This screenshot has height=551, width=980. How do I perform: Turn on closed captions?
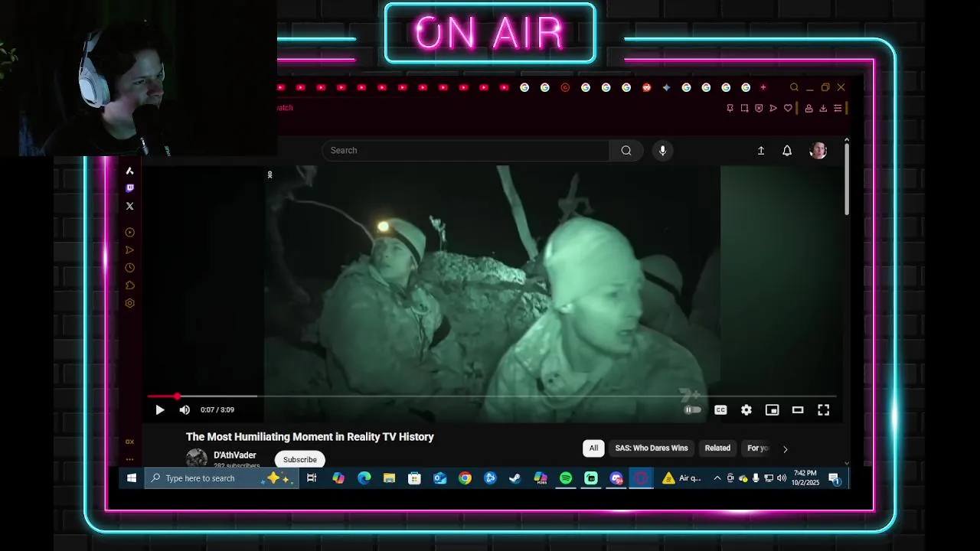tap(720, 410)
